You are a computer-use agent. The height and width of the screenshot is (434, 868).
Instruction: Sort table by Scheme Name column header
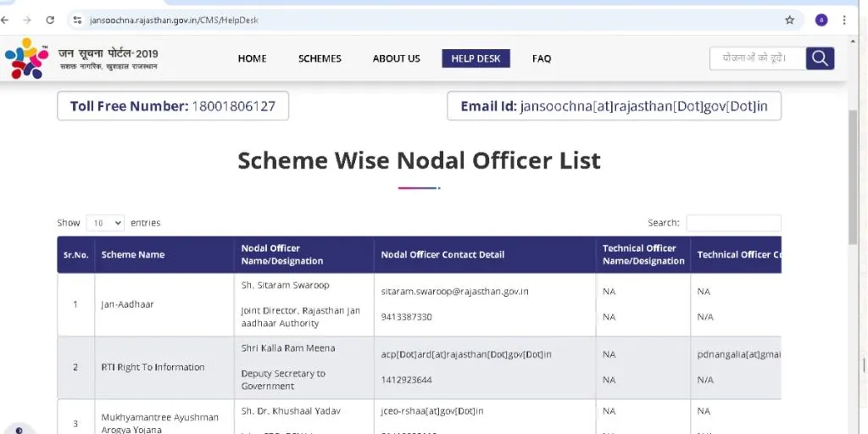[133, 254]
